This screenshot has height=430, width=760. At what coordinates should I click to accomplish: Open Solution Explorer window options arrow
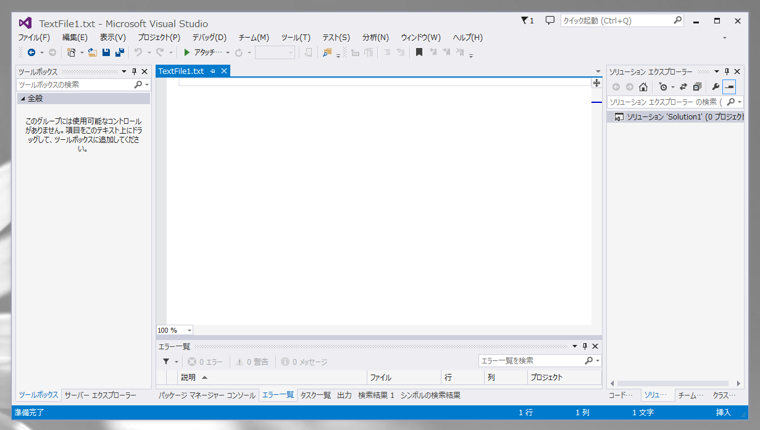[x=716, y=72]
